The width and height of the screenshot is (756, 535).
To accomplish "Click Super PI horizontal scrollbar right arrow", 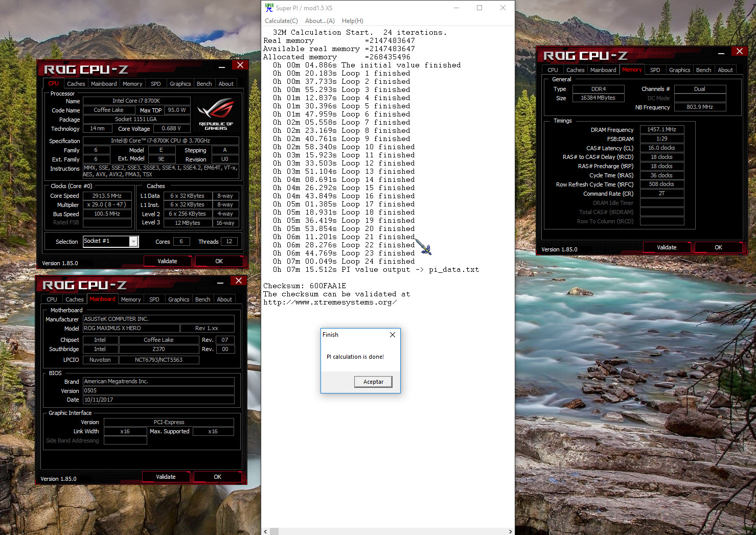I will coord(510,531).
